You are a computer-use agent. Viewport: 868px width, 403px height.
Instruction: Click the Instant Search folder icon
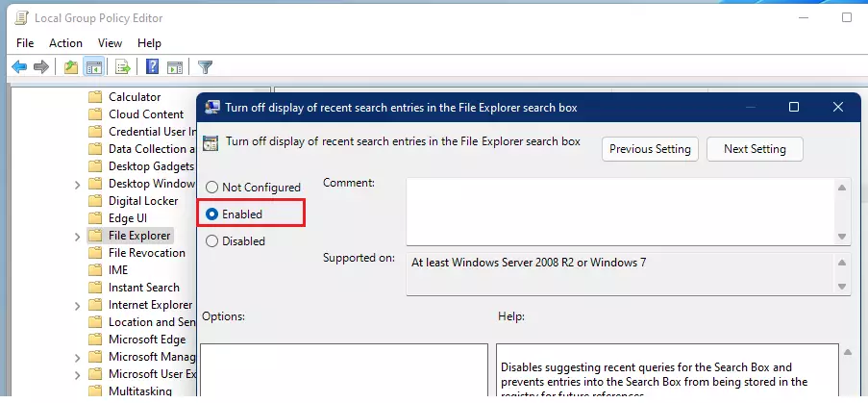click(95, 288)
